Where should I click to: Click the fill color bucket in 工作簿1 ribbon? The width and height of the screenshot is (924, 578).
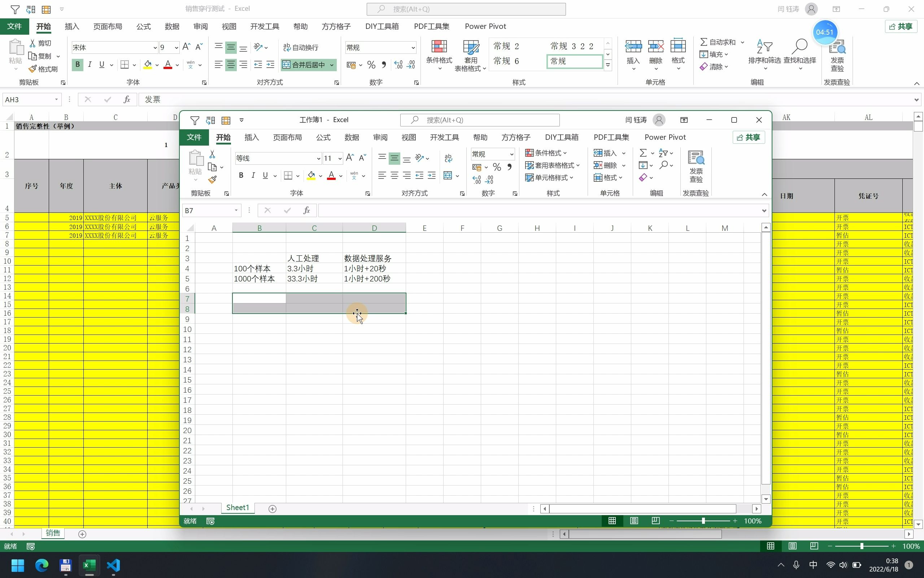point(311,176)
